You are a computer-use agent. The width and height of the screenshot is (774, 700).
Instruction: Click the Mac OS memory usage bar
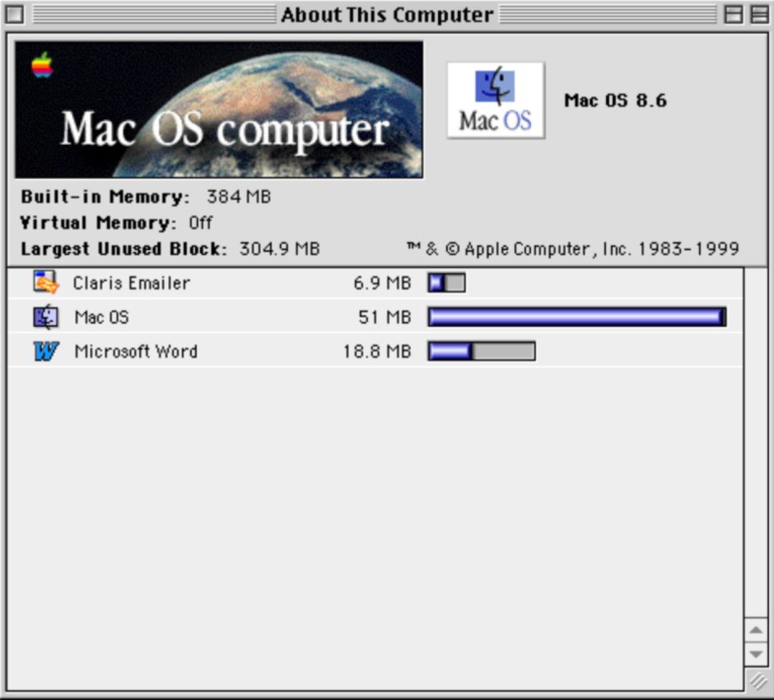577,317
